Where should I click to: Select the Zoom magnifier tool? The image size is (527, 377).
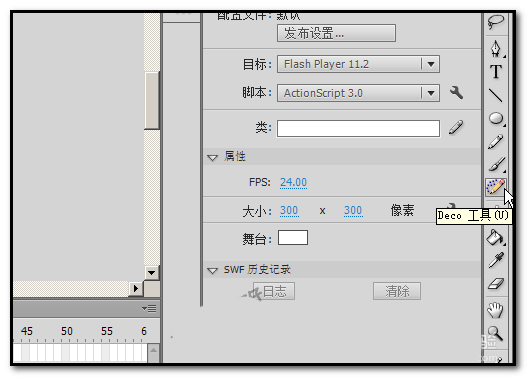click(x=495, y=333)
